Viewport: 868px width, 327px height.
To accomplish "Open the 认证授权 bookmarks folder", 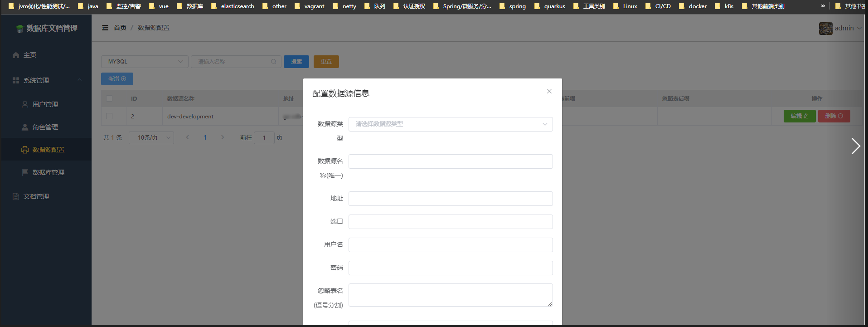I will [409, 6].
